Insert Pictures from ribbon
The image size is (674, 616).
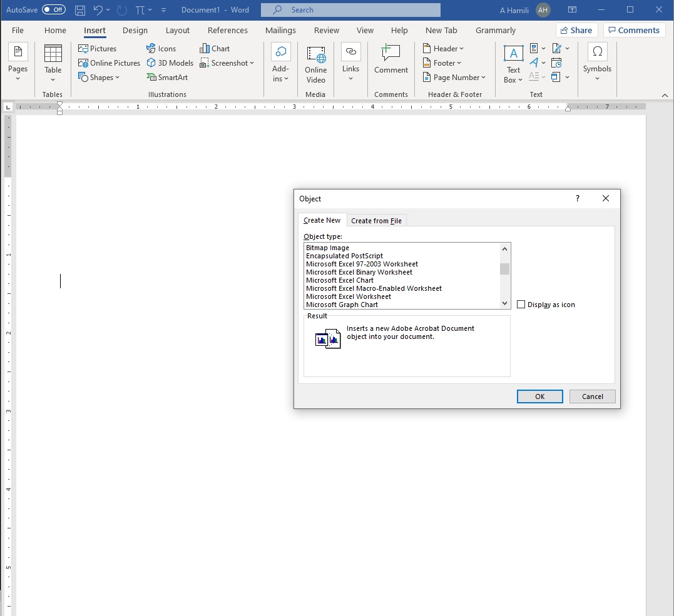point(97,49)
